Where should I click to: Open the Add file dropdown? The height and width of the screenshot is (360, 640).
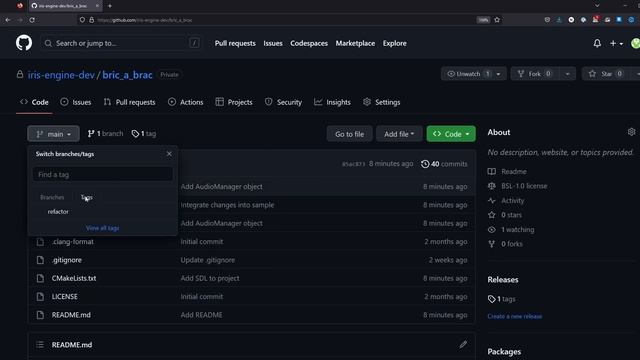point(399,134)
